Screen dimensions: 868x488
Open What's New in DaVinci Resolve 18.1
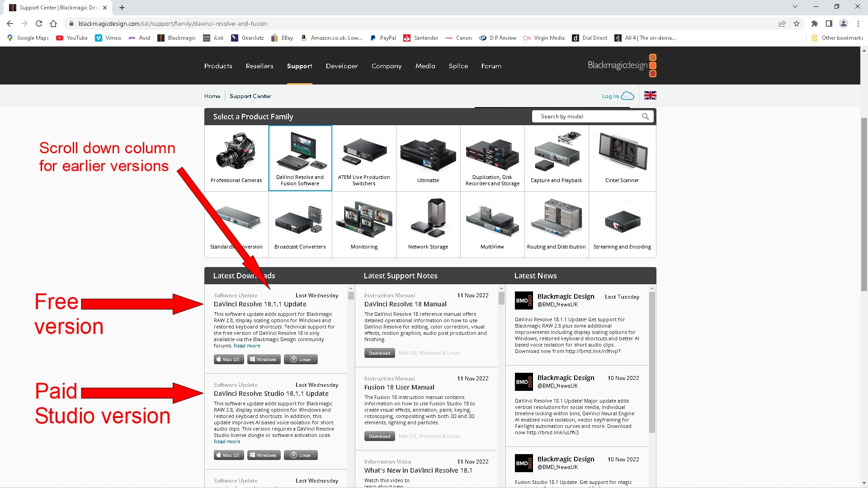coord(418,470)
